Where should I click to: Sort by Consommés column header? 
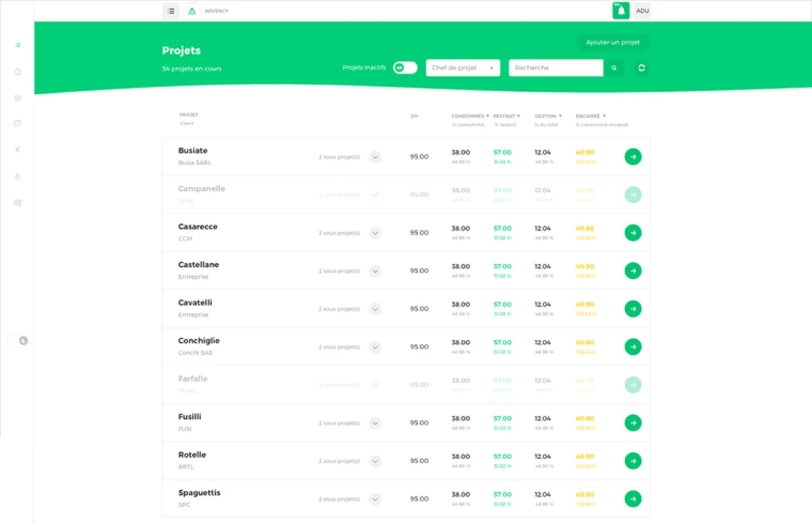(470, 116)
